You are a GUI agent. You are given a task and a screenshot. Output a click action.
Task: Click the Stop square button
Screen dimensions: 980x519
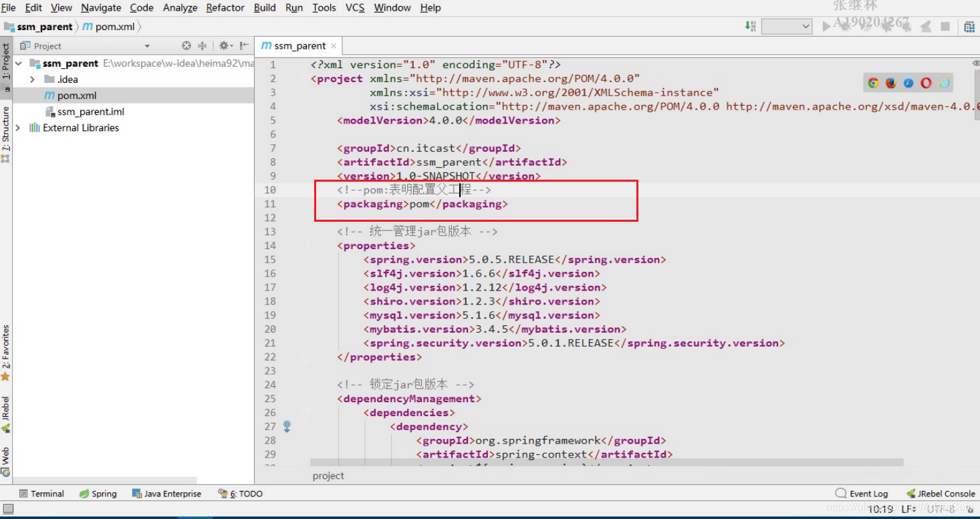(x=945, y=27)
